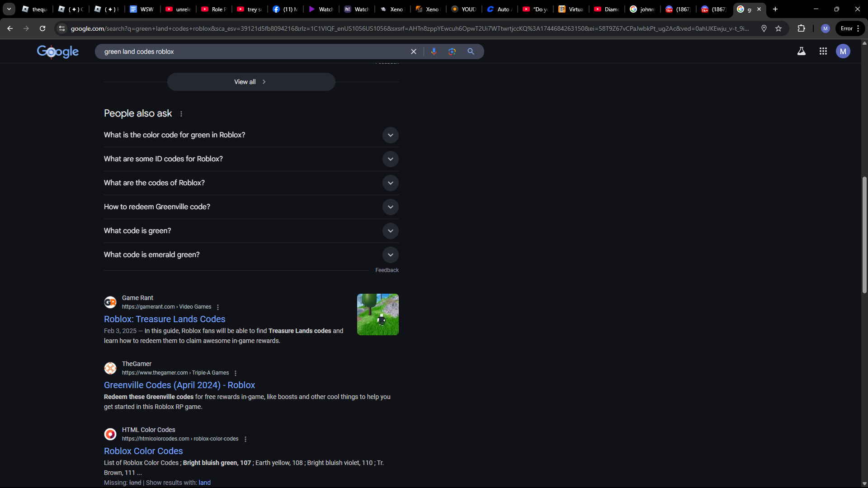Switch to the WSW document tab
This screenshot has width=868, height=488.
click(142, 9)
